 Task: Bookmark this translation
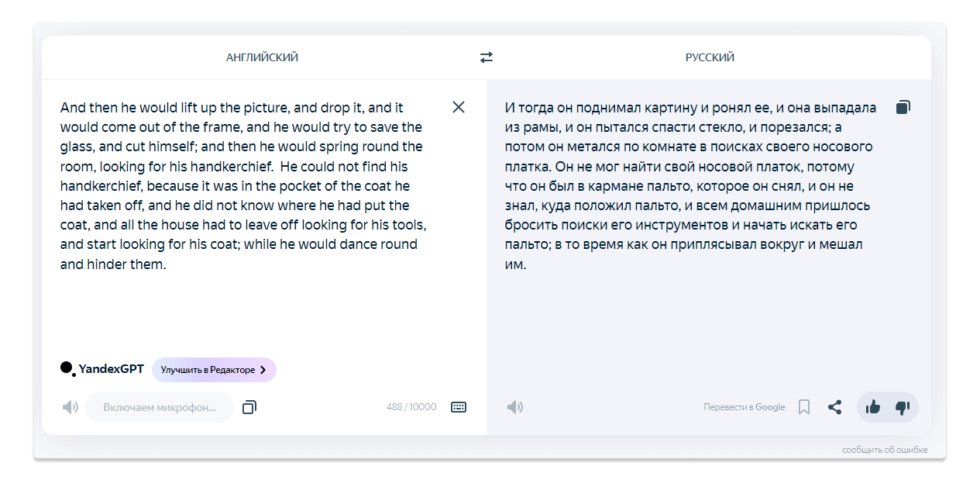[804, 407]
